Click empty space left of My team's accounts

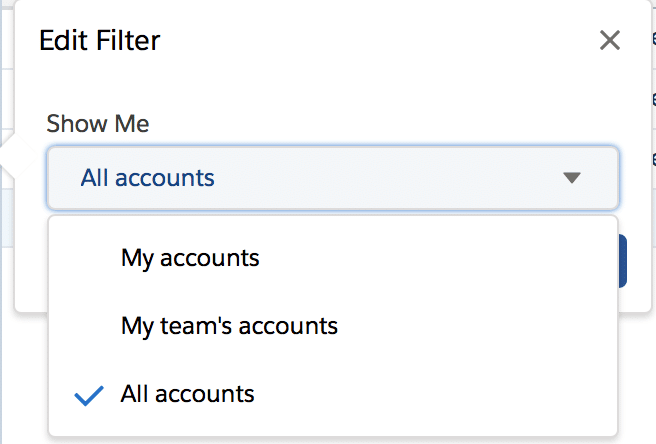(85, 326)
